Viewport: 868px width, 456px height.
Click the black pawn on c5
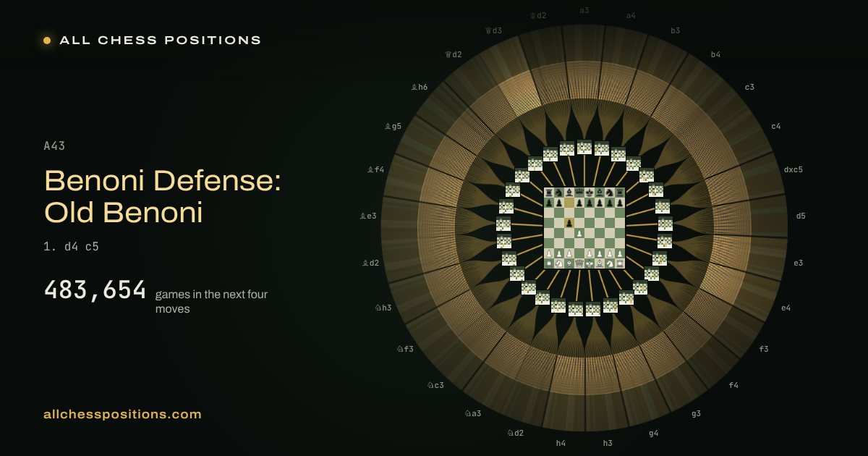[x=569, y=223]
